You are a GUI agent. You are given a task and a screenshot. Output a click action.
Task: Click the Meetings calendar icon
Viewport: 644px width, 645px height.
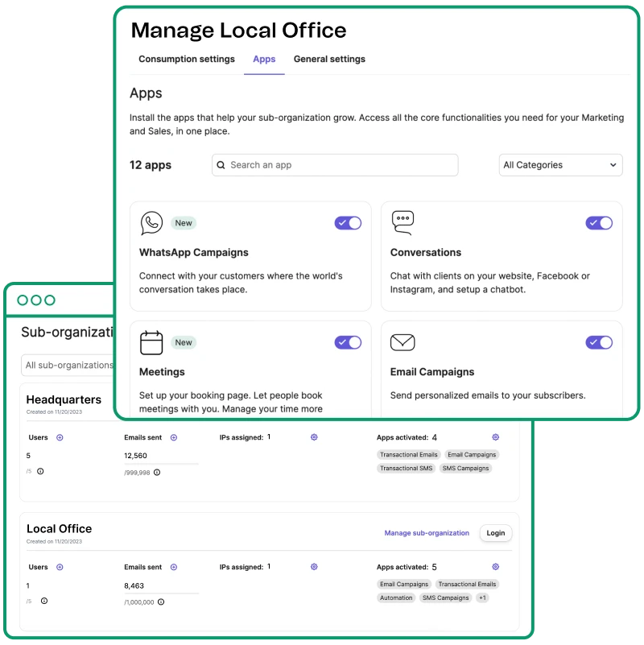coord(151,343)
